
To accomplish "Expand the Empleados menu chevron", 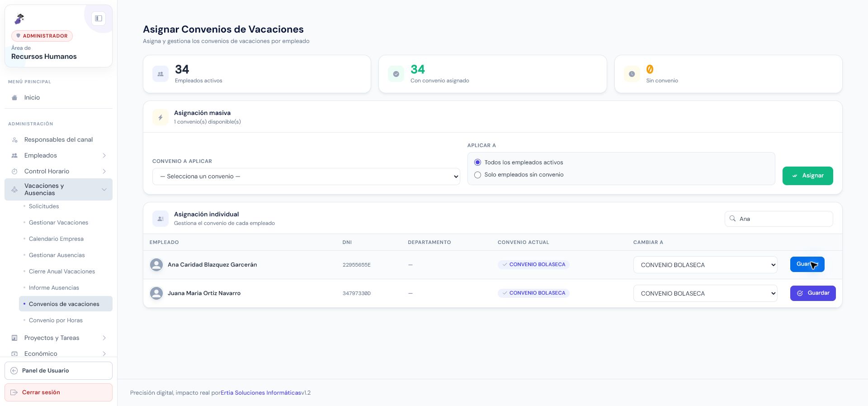I will click(x=104, y=156).
